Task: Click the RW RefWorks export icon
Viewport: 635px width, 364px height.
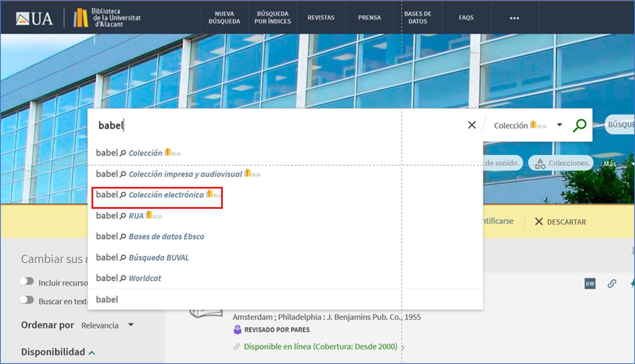Action: 590,284
